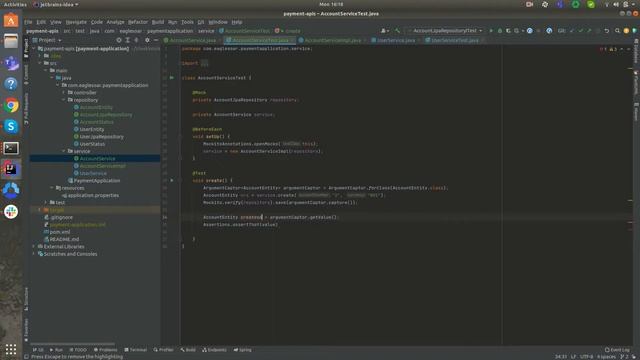This screenshot has width=640, height=360.
Task: Click the Select Opened File target icon
Action: (119, 40)
